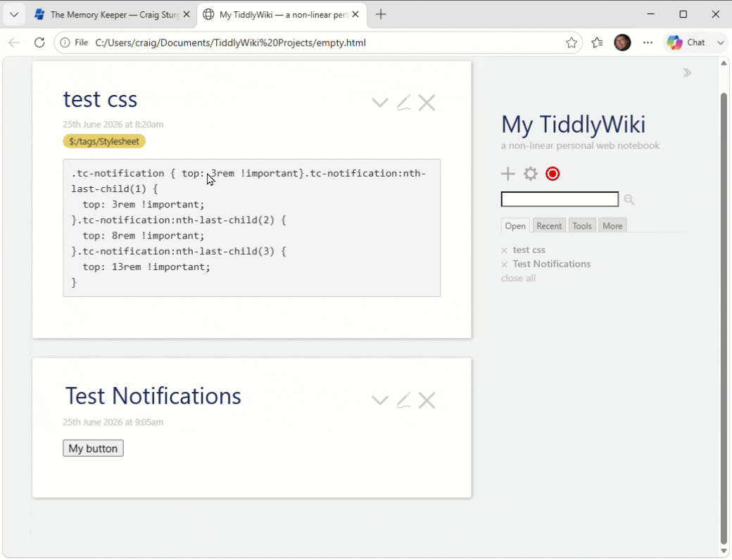Screen dimensions: 732x560
Task: Click the My button button
Action: [x=93, y=448]
